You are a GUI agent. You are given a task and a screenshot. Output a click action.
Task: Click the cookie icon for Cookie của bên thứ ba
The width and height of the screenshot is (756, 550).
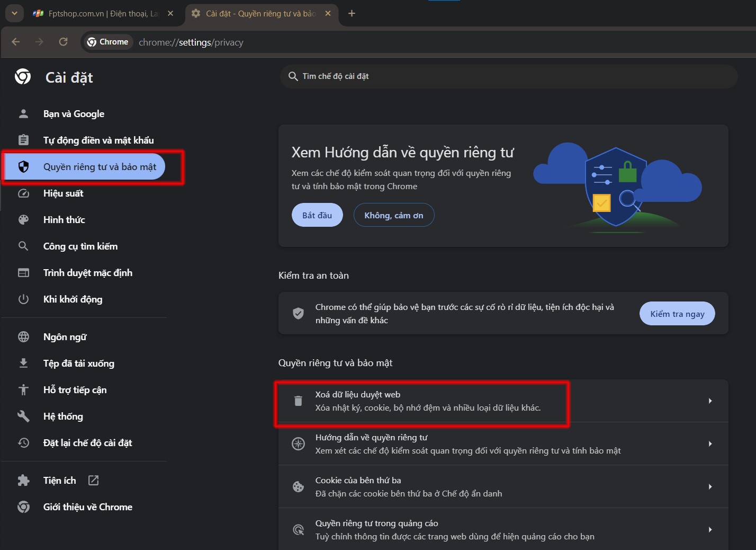click(299, 487)
